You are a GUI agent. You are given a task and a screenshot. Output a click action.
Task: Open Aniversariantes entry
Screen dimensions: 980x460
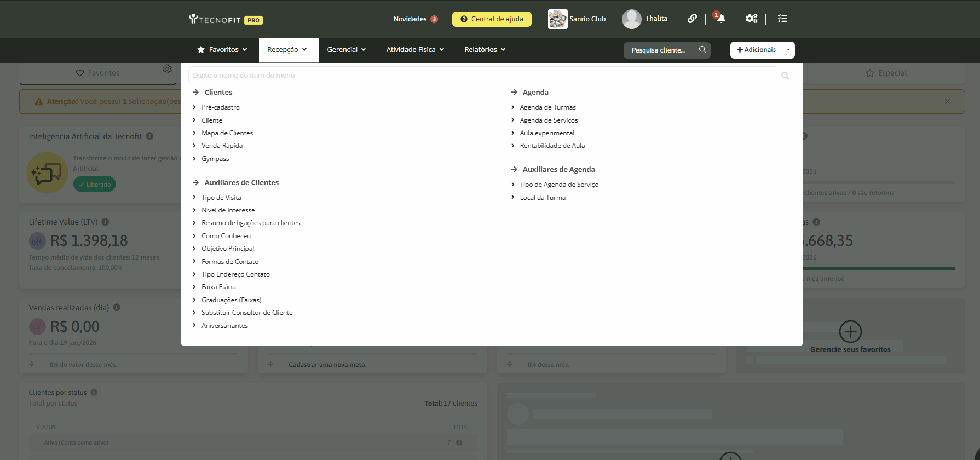coord(224,326)
